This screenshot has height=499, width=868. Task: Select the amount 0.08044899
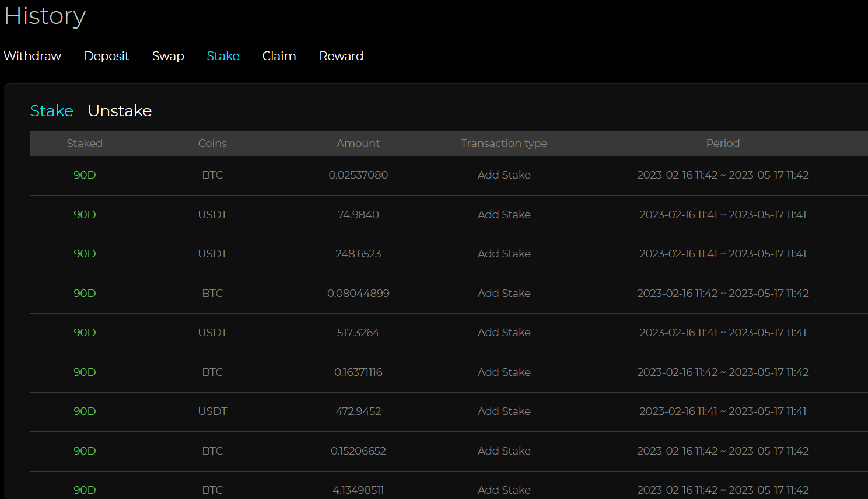[x=358, y=294]
